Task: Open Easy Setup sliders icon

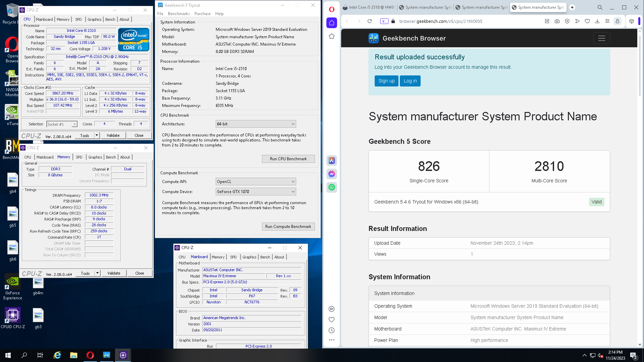Action: click(607, 21)
